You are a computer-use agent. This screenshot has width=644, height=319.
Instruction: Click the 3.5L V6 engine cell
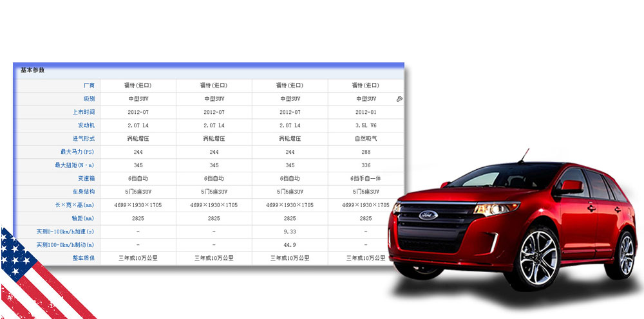click(x=365, y=125)
